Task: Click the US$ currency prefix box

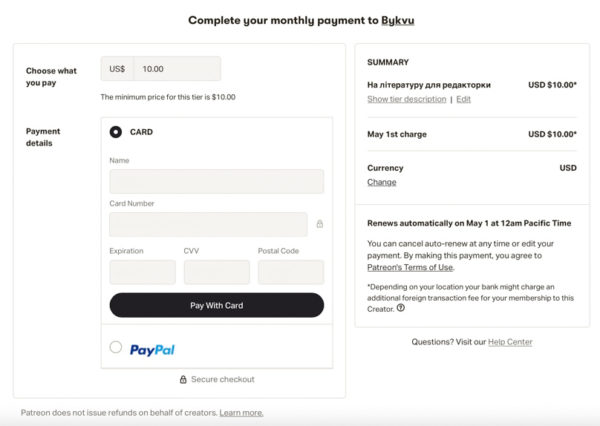Action: coord(117,69)
